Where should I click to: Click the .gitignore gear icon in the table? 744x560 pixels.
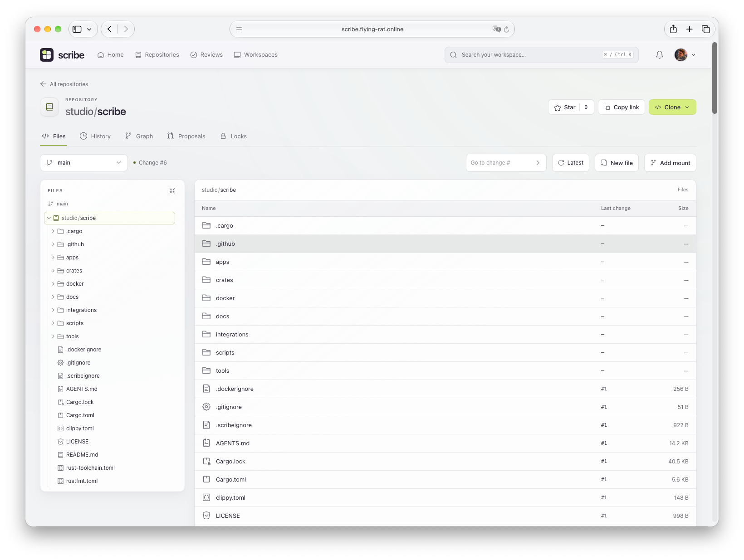pyautogui.click(x=206, y=407)
